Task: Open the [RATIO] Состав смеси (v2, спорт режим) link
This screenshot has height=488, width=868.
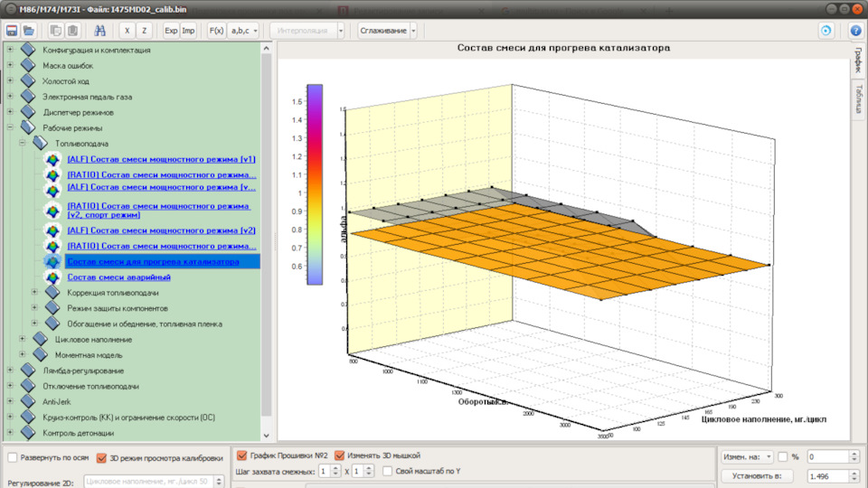Action: coord(158,211)
